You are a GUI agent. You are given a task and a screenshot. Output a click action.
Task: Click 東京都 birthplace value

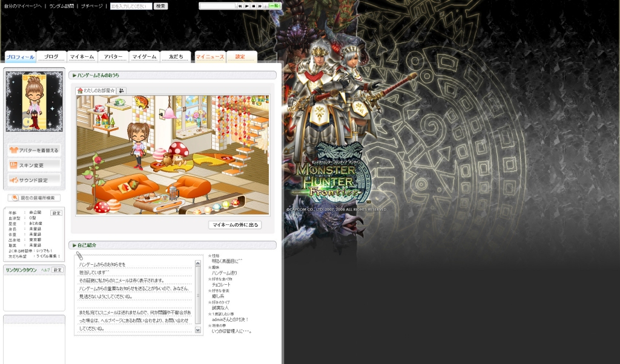tap(35, 239)
